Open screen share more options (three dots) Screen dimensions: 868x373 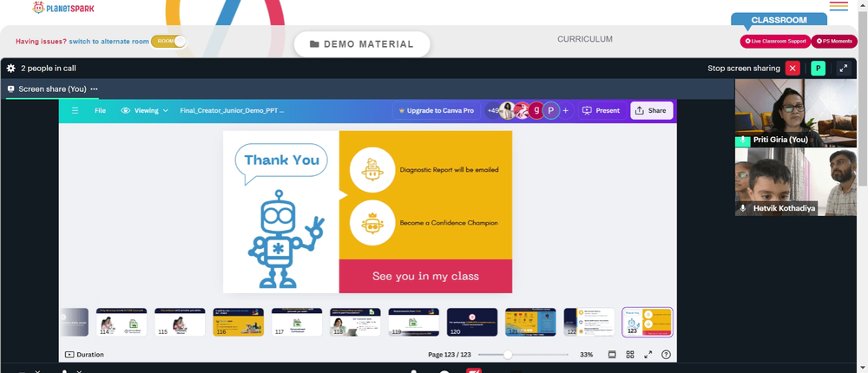pos(94,89)
